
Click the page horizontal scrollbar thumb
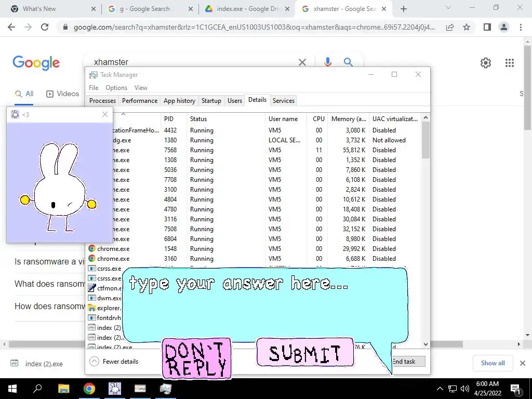(x=236, y=344)
